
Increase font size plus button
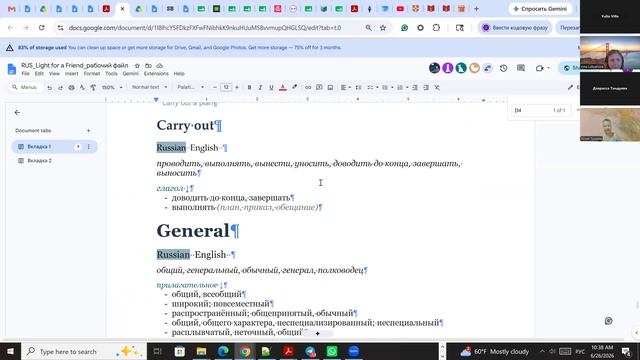(237, 87)
